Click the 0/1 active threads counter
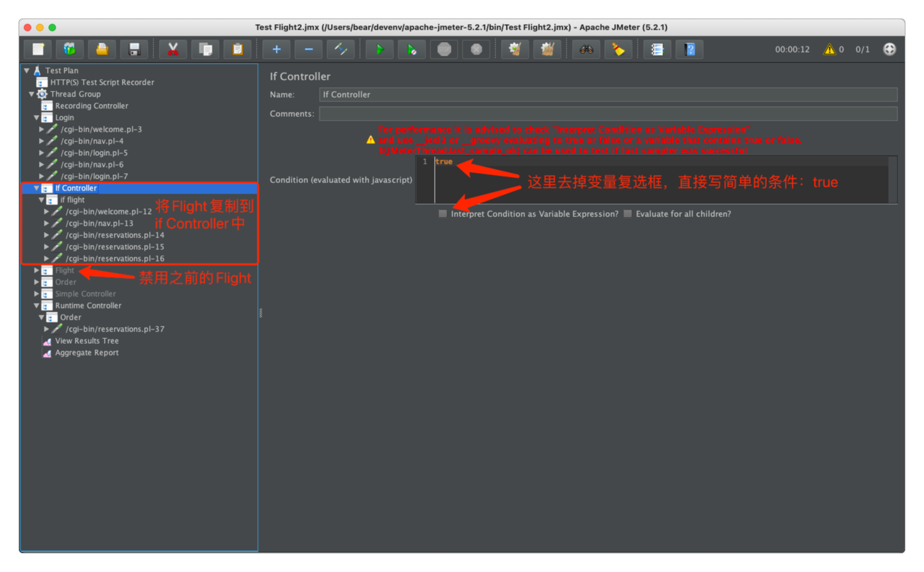 coord(862,49)
